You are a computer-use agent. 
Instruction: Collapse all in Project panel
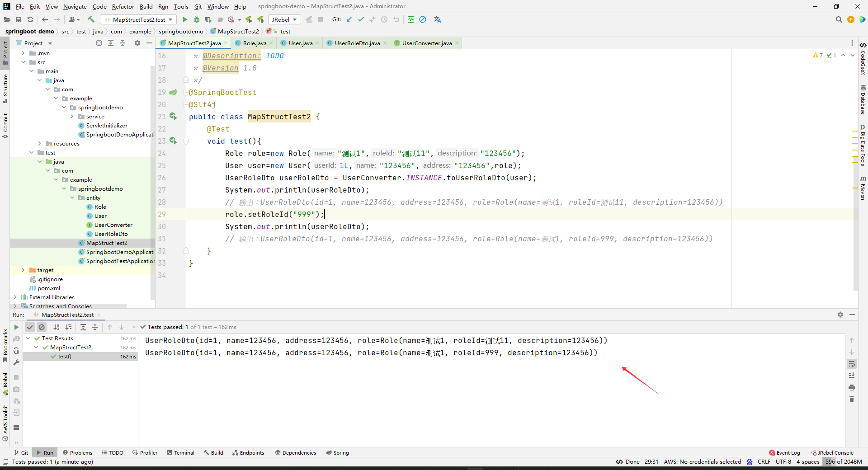[x=123, y=43]
